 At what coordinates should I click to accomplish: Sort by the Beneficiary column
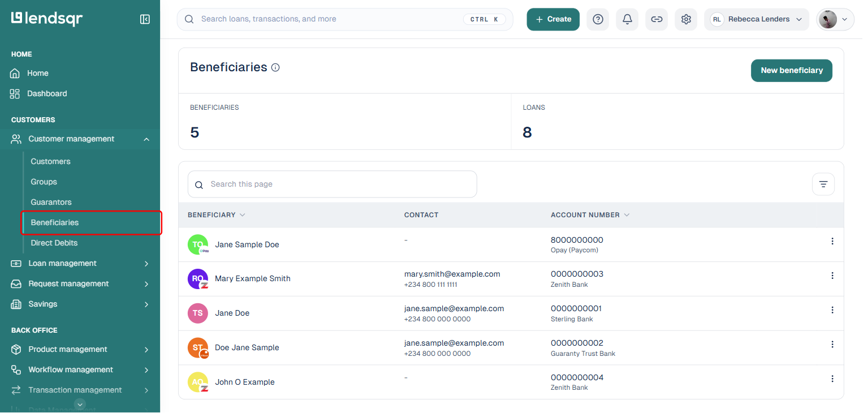[217, 215]
